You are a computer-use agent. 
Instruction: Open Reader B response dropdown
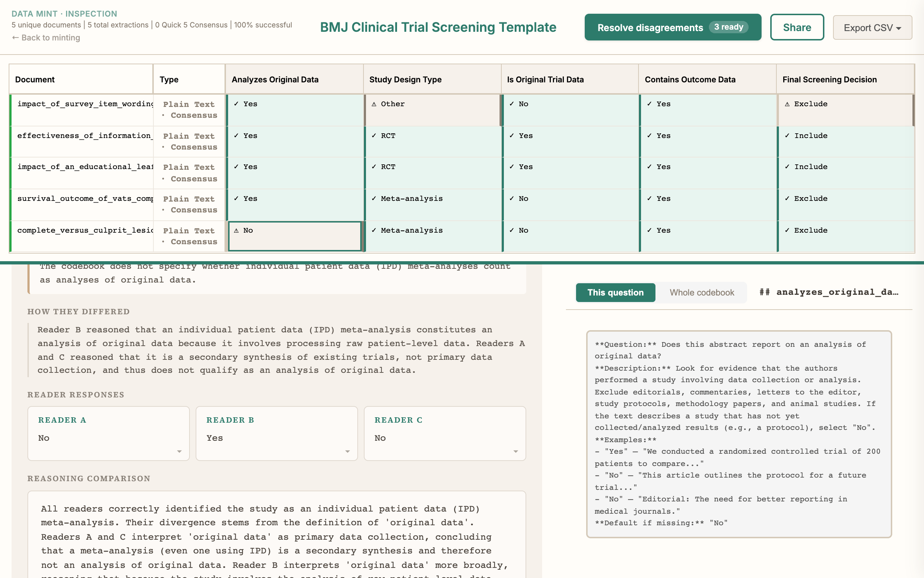point(276,433)
